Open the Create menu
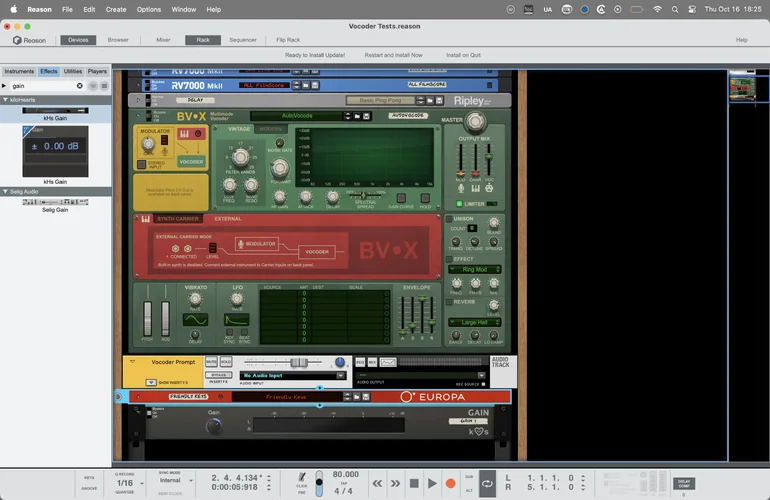This screenshot has width=770, height=500. pyautogui.click(x=116, y=9)
